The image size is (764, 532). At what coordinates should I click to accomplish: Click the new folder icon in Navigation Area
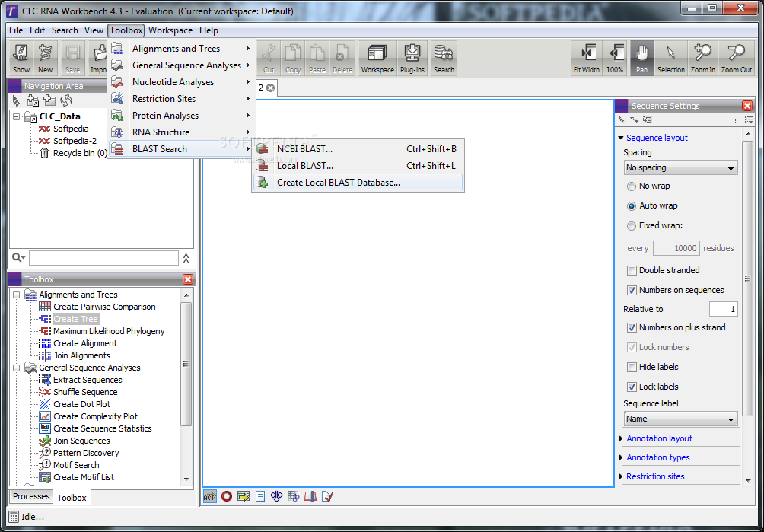(49, 100)
